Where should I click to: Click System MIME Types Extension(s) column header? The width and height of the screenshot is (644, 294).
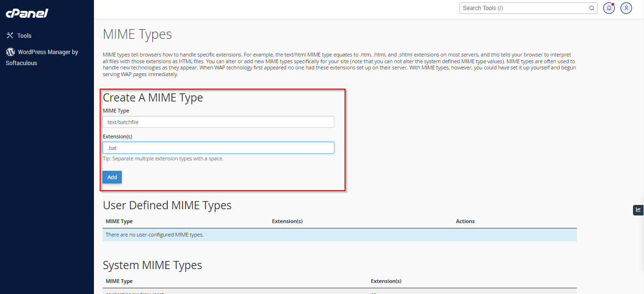coord(386,281)
